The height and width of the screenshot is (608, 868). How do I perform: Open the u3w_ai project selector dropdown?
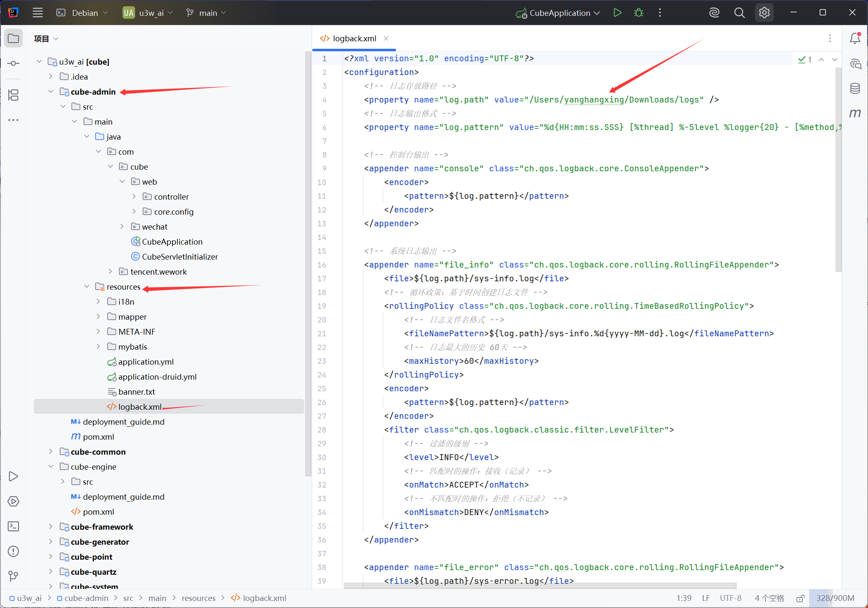click(148, 13)
